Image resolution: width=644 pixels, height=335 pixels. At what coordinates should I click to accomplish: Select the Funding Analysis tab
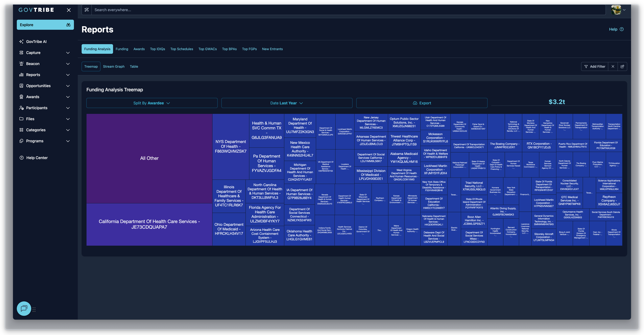tap(97, 49)
